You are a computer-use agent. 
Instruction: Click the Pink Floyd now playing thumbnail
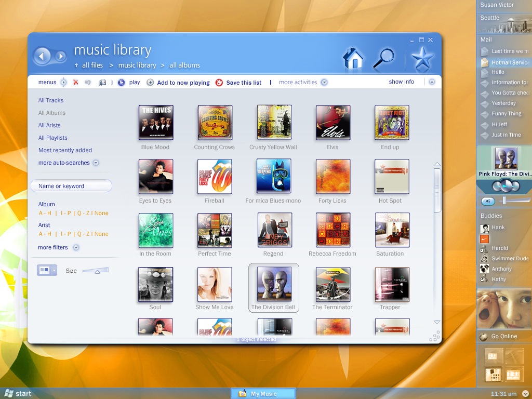[x=506, y=158]
